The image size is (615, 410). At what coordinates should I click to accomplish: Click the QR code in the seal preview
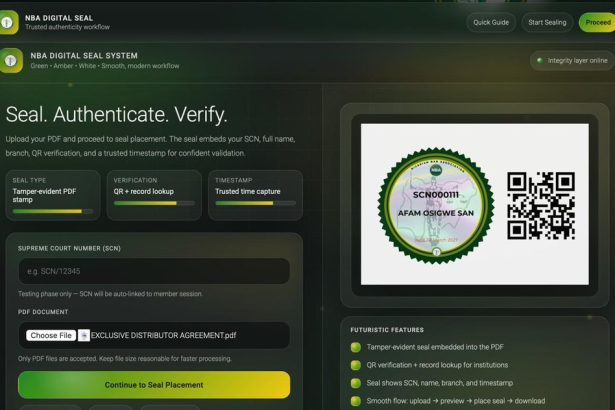pos(541,207)
